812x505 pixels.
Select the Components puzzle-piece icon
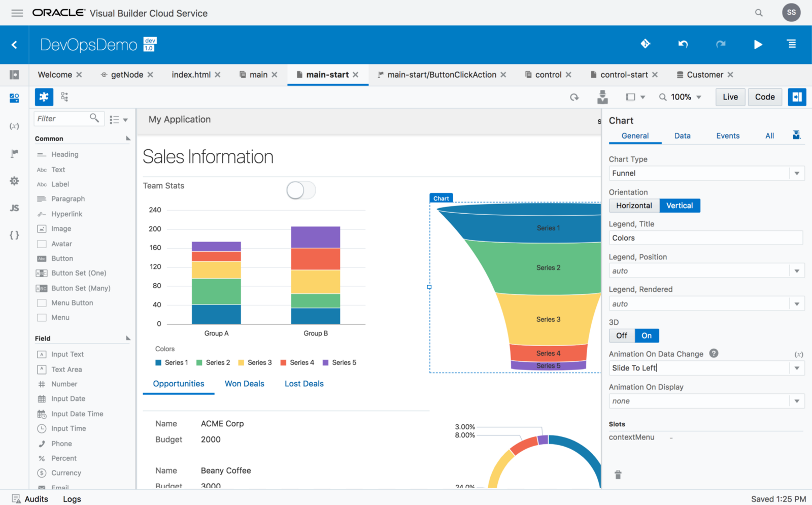(x=44, y=97)
